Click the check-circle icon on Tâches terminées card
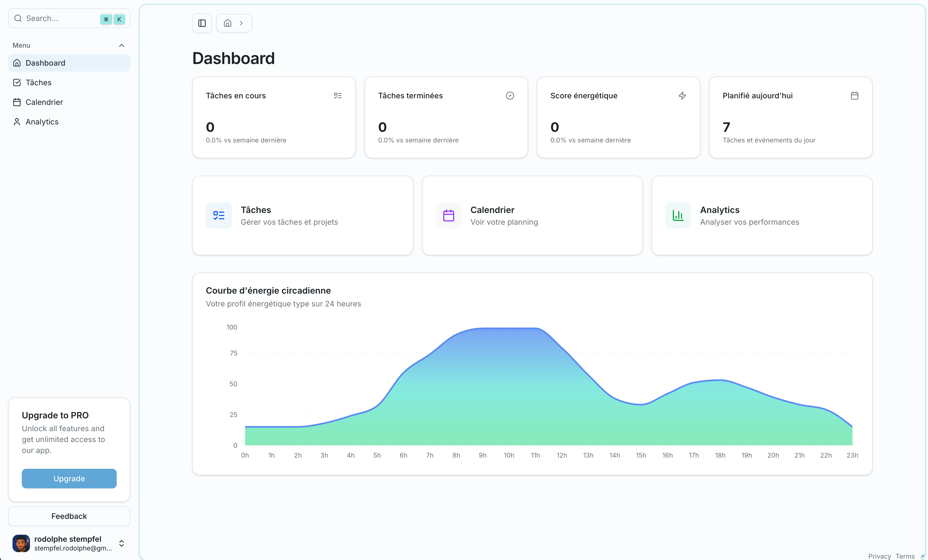Viewport: 928px width, 560px height. (510, 96)
